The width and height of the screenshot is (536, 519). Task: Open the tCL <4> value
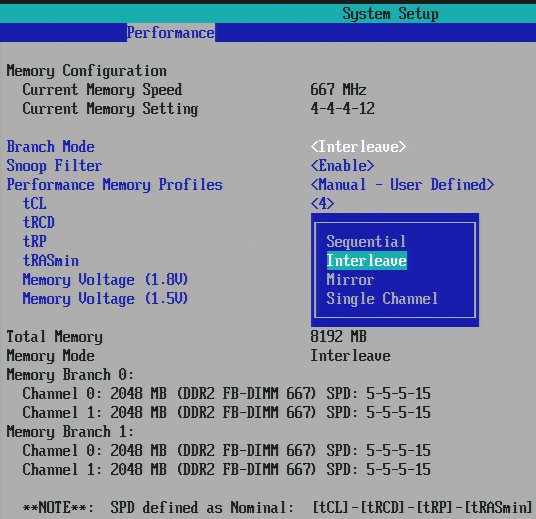click(x=322, y=203)
